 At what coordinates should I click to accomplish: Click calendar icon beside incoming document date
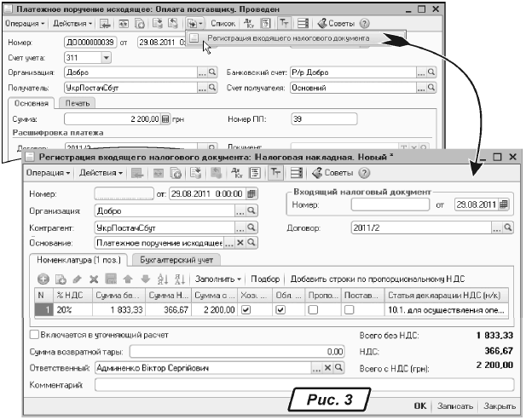tap(504, 204)
